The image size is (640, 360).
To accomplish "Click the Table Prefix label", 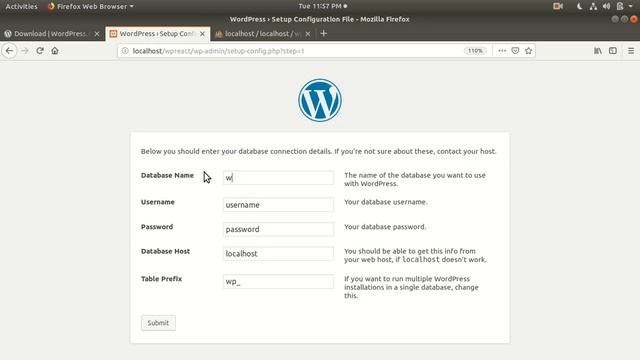I will (x=161, y=279).
